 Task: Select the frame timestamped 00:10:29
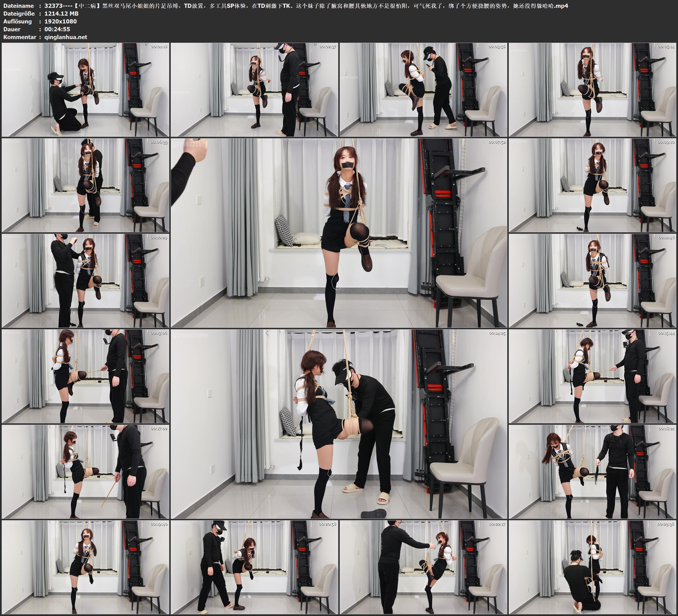[85, 280]
